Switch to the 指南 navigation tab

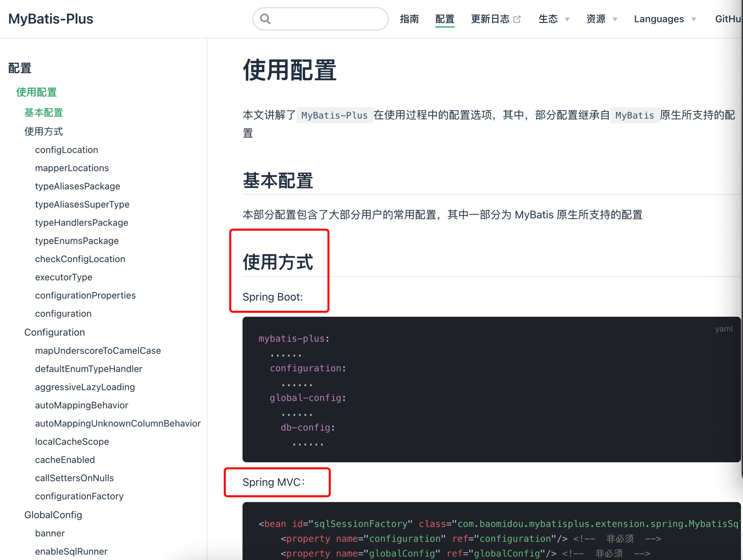409,19
